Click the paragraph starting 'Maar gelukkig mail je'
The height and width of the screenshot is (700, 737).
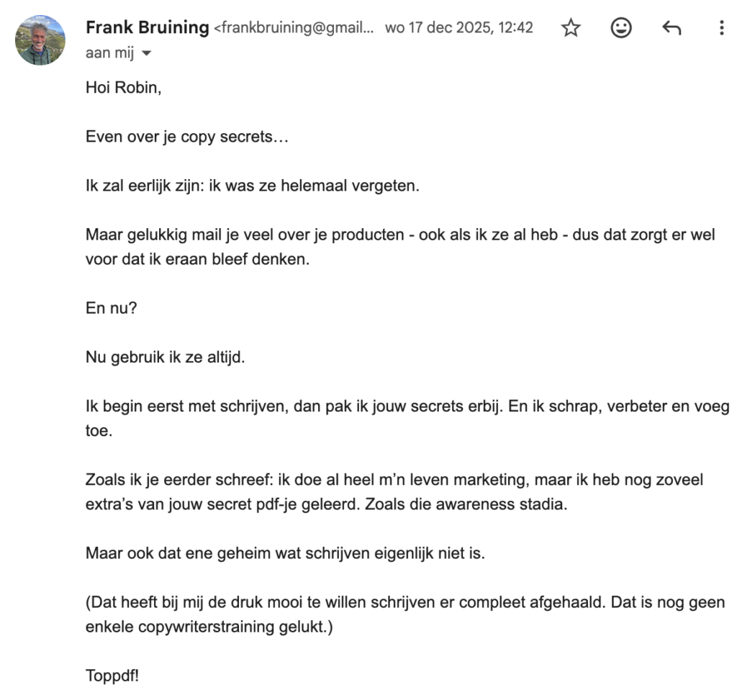(x=399, y=247)
